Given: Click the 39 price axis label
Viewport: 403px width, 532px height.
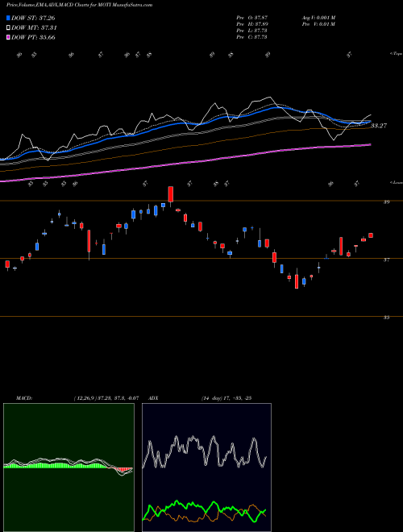Looking at the screenshot, I should (386, 202).
